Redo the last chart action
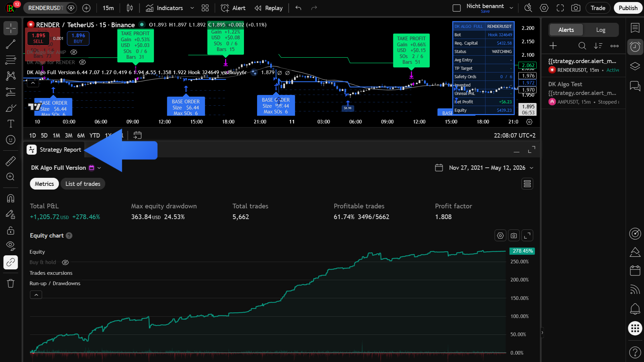Image resolution: width=644 pixels, height=362 pixels. pyautogui.click(x=314, y=8)
